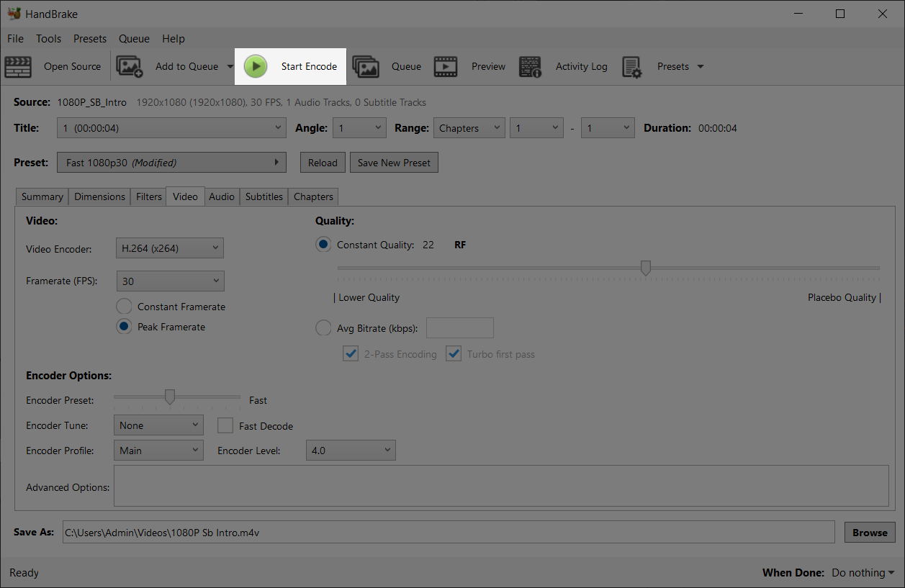Click the Preview film-strip icon

(446, 66)
